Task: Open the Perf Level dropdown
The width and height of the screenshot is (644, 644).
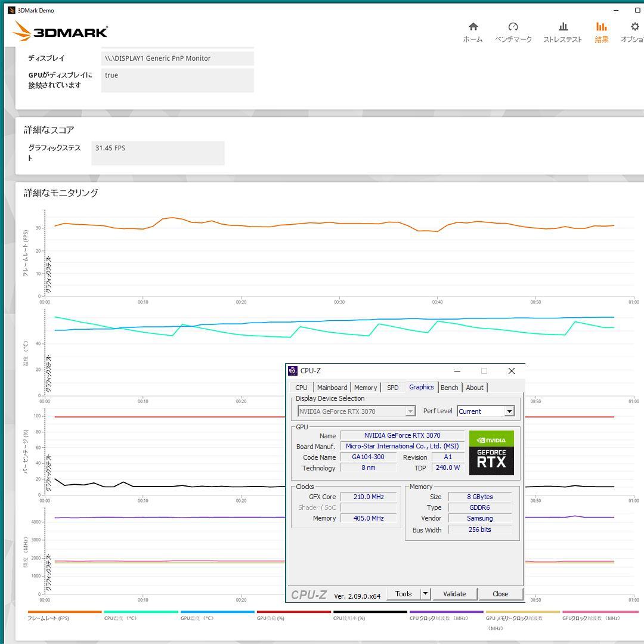Action: pos(485,411)
